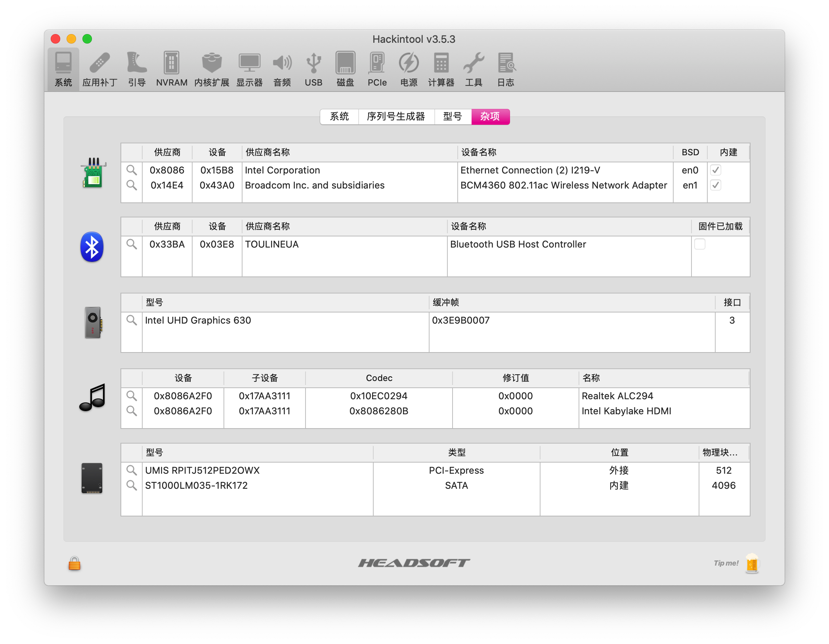Switch to the 系统 sub-tab
This screenshot has height=644, width=829.
coord(339,116)
